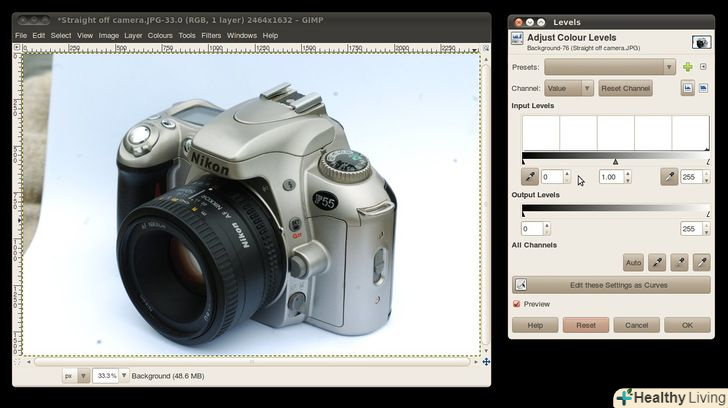The height and width of the screenshot is (408, 728).
Task: Open the zoom percentage dropdown in status bar
Action: [x=124, y=376]
